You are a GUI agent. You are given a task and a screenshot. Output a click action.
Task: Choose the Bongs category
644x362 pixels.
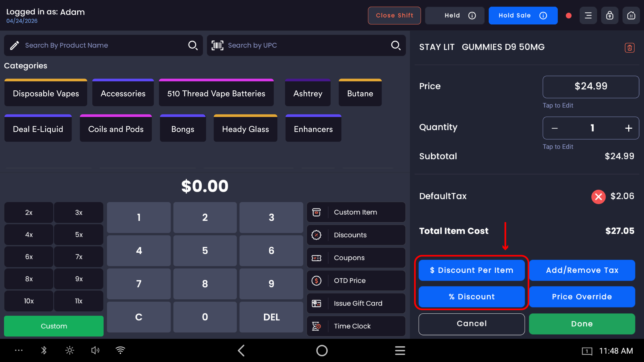(183, 128)
